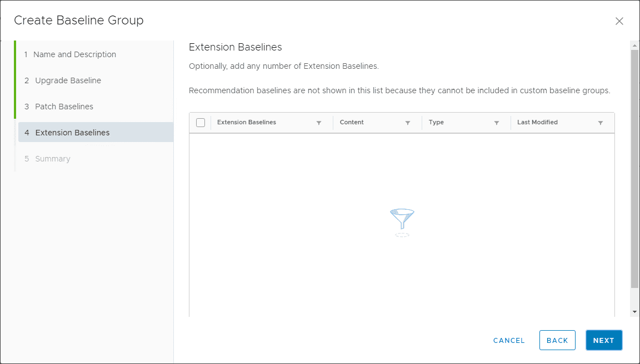Screen dimensions: 640x364
Task: Cancel the baseline group wizard
Action: [509, 340]
